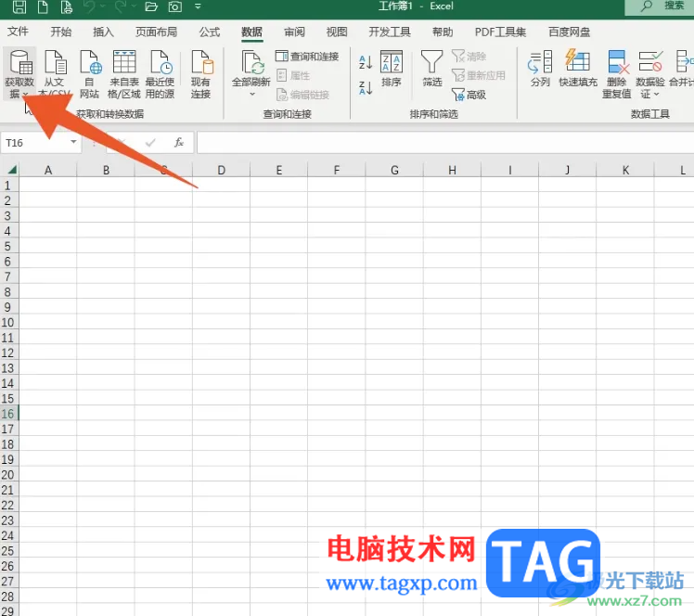This screenshot has height=616, width=694.
Task: Open the print preview icon in quick access toolbar
Action: (x=66, y=6)
